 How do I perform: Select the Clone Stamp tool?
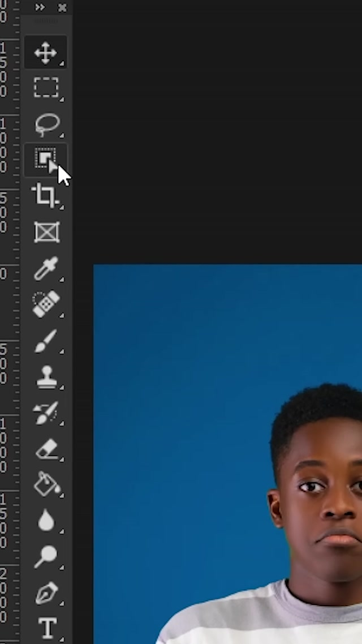(x=46, y=376)
